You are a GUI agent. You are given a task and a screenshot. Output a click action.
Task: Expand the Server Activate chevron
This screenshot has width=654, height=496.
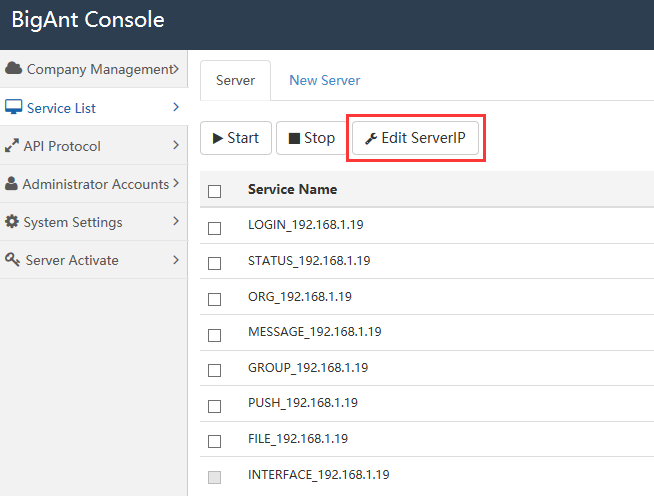tap(176, 260)
